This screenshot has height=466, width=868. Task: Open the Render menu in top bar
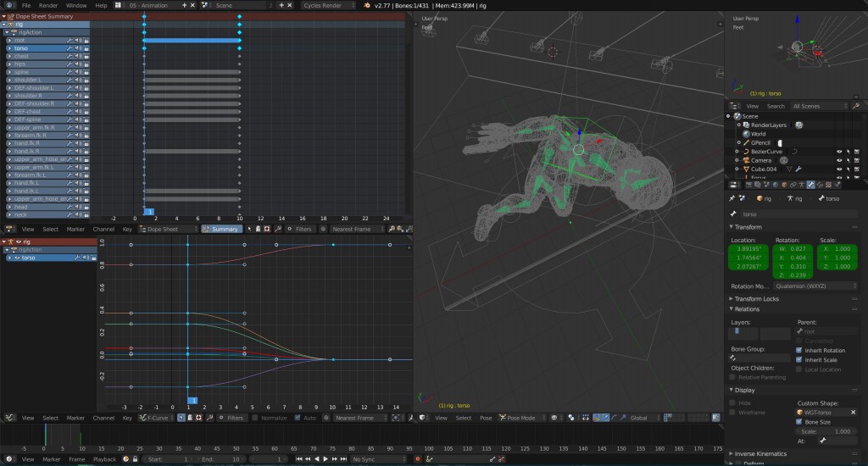[x=48, y=5]
